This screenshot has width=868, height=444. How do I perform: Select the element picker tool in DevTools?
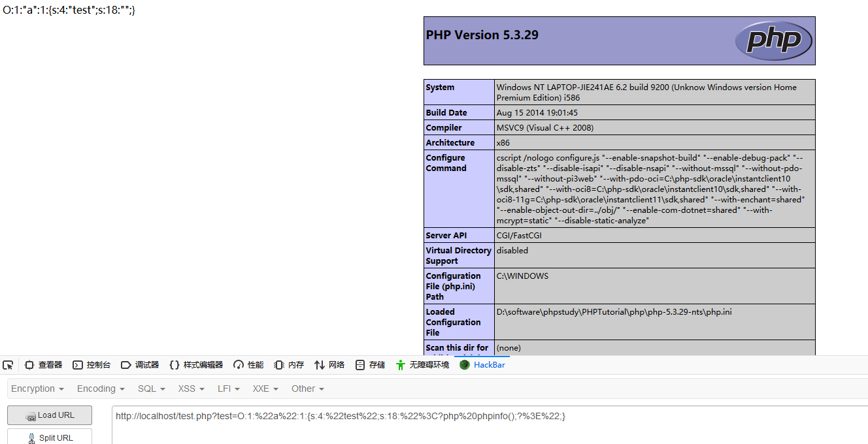tap(8, 364)
